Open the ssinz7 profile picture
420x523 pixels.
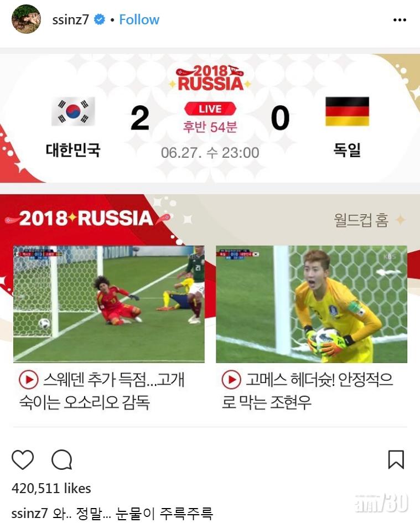26,19
